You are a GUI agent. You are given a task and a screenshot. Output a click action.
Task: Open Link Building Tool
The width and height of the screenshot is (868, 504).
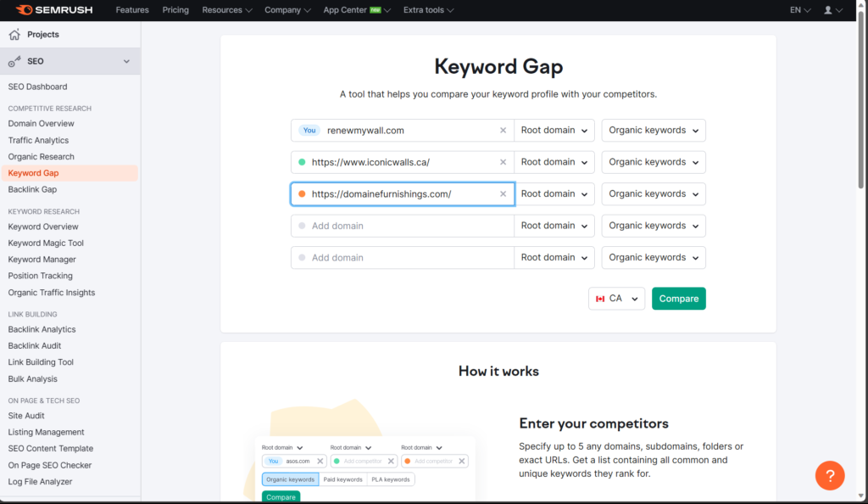(41, 362)
